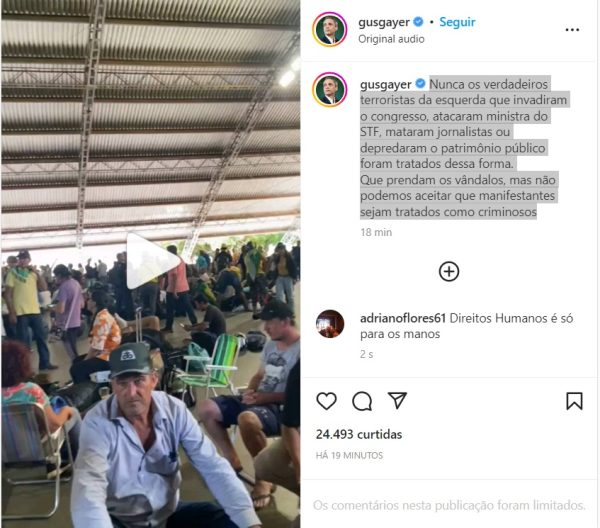Click the limited comments notice field
The height and width of the screenshot is (528, 600).
[449, 505]
